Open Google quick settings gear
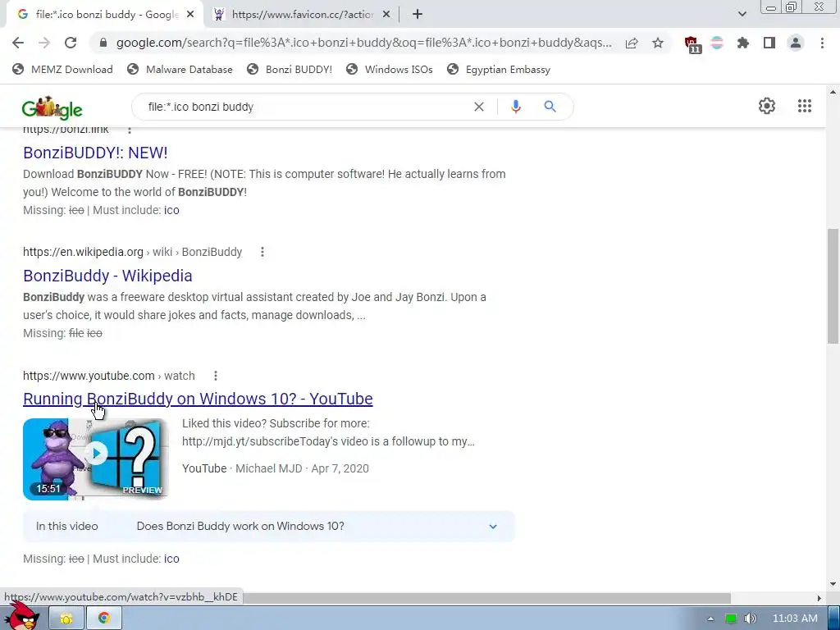The height and width of the screenshot is (630, 840). tap(767, 106)
